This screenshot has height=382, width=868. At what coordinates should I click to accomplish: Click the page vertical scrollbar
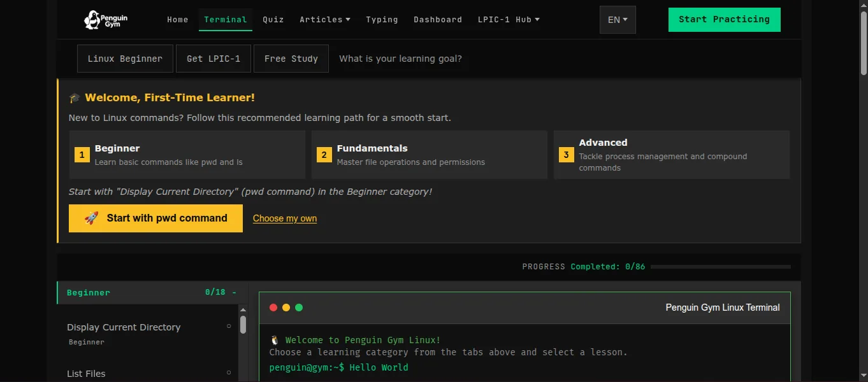[864, 43]
